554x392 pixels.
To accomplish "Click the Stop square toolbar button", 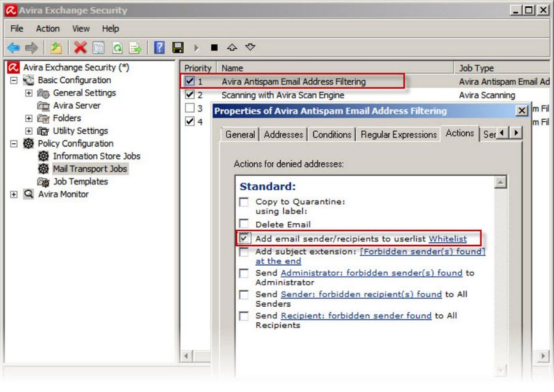I will click(214, 48).
